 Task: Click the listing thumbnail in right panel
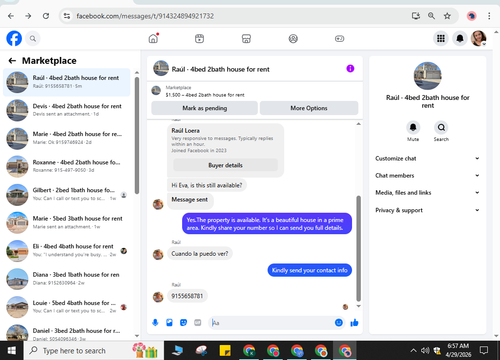[x=427, y=76]
